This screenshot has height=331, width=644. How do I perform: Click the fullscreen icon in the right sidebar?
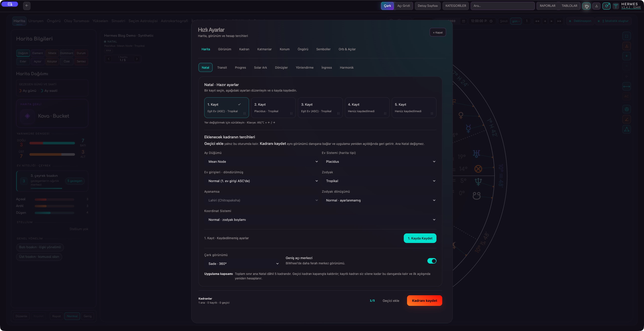(626, 36)
